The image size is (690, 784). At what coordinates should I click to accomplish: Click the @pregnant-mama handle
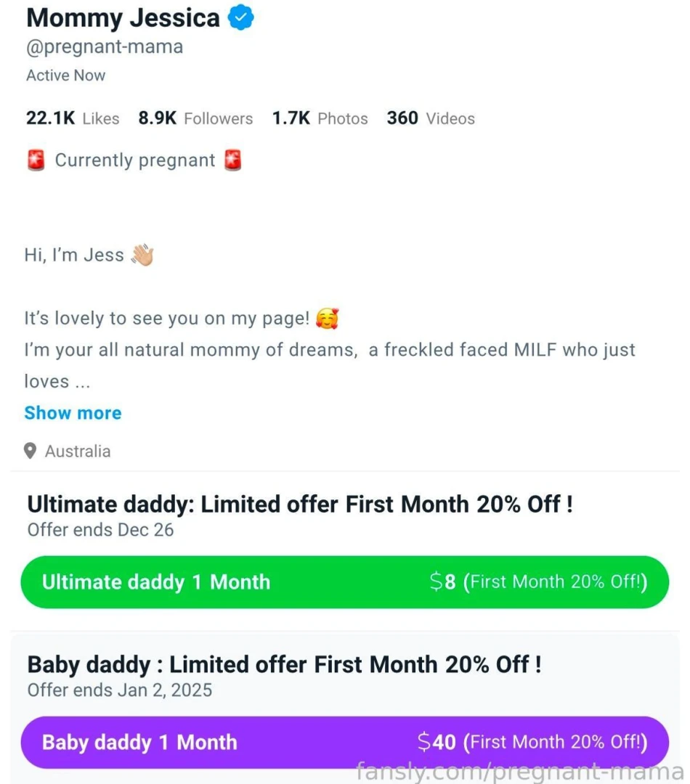coord(104,46)
